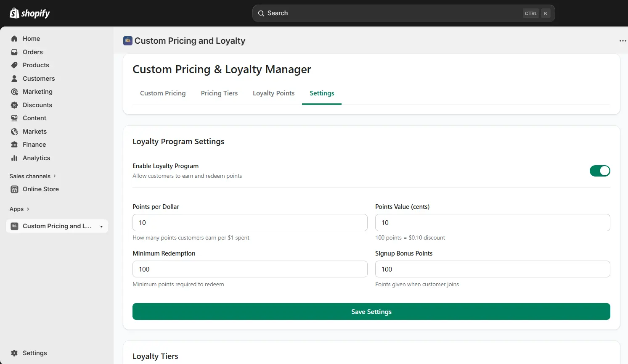Click the Discounts icon
The height and width of the screenshot is (364, 628).
[x=14, y=105]
